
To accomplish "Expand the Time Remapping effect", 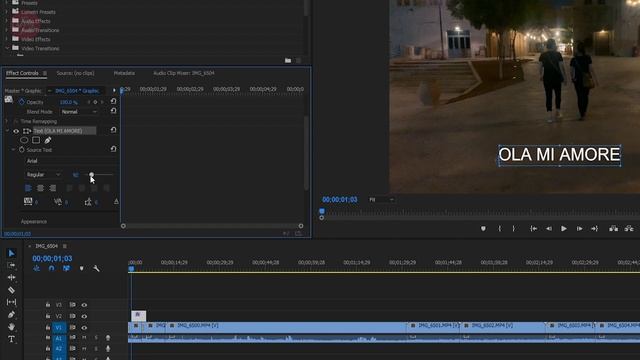I will [x=7, y=121].
